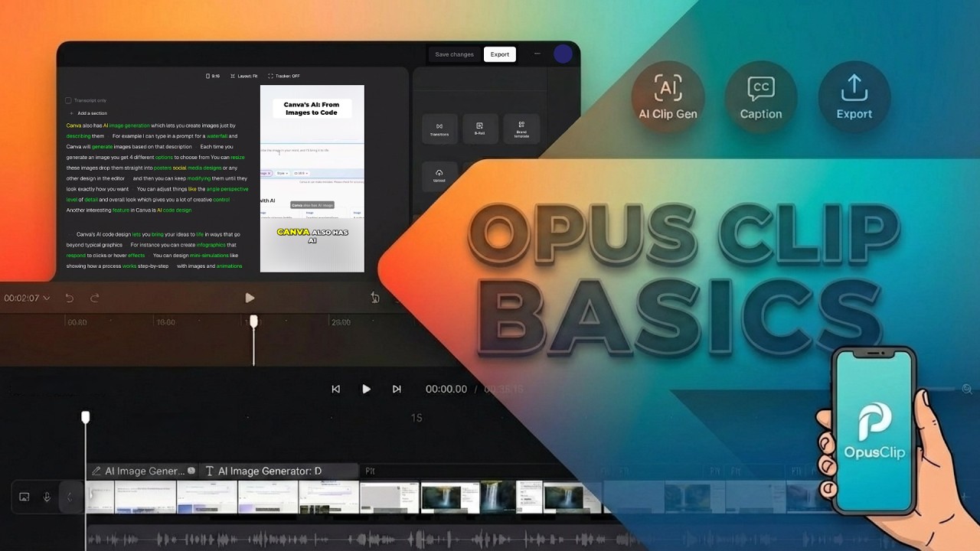Click the highlighted "AI code design" phrase
Viewport: 980px width, 551px height.
[x=174, y=210]
